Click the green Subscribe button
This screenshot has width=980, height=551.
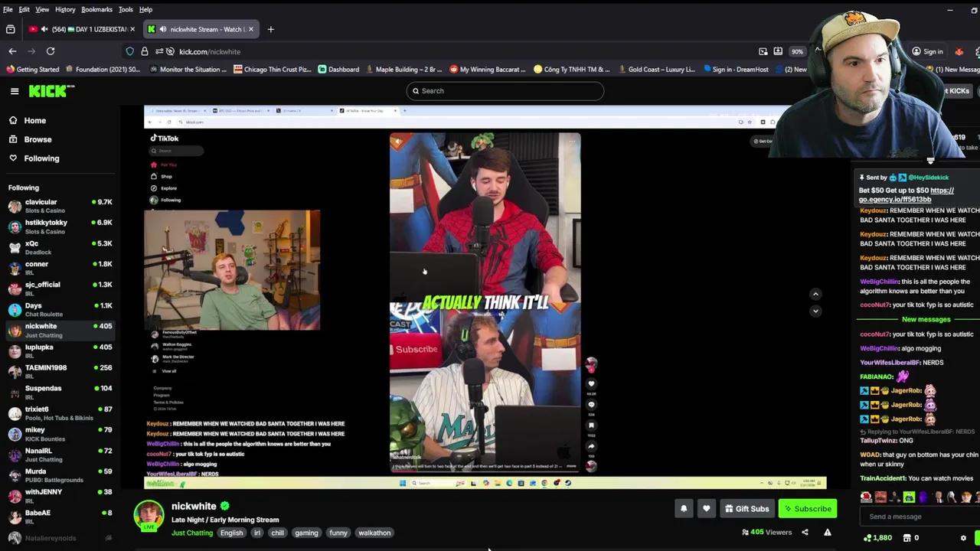click(x=807, y=509)
